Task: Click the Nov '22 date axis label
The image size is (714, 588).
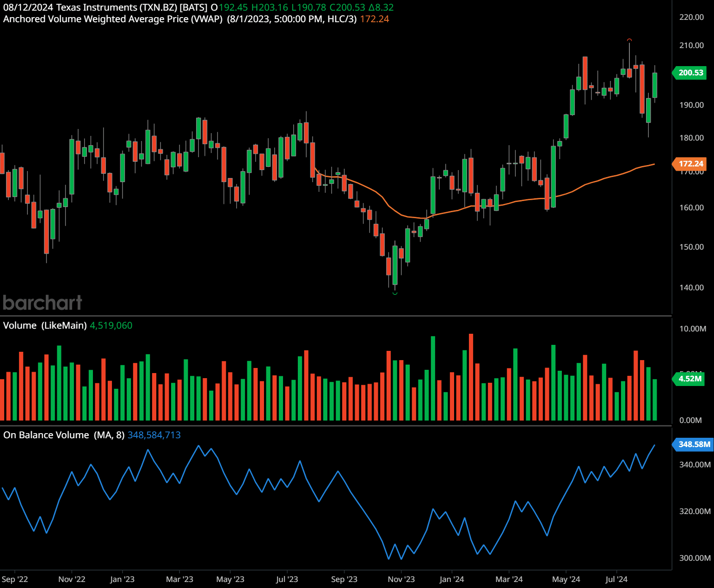Action: 72,579
